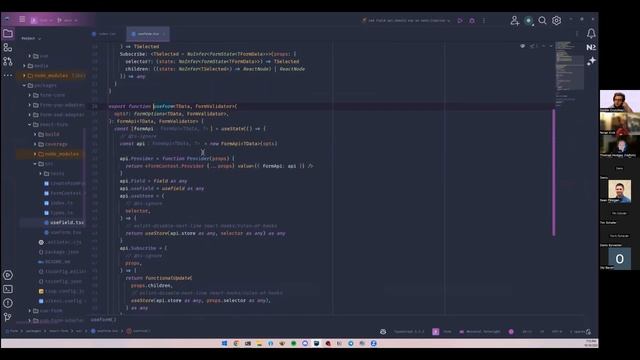Expand the tests folder
Screen dimensions: 640x360
(40, 173)
